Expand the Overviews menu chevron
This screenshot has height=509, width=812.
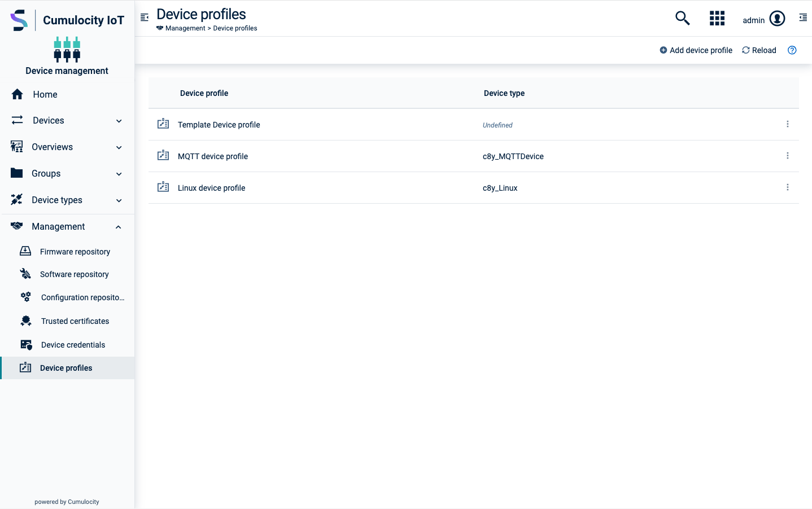tap(119, 147)
